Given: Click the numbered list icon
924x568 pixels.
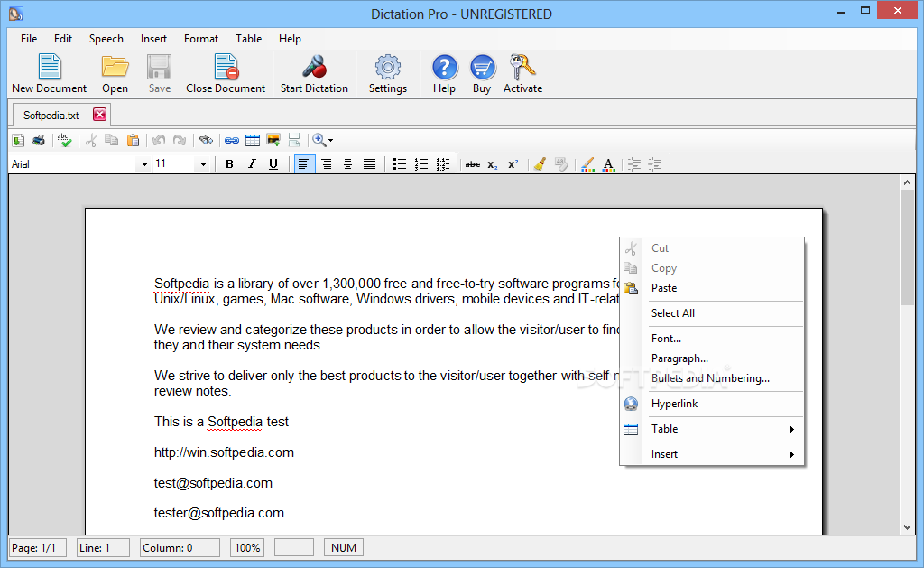Looking at the screenshot, I should pos(421,164).
